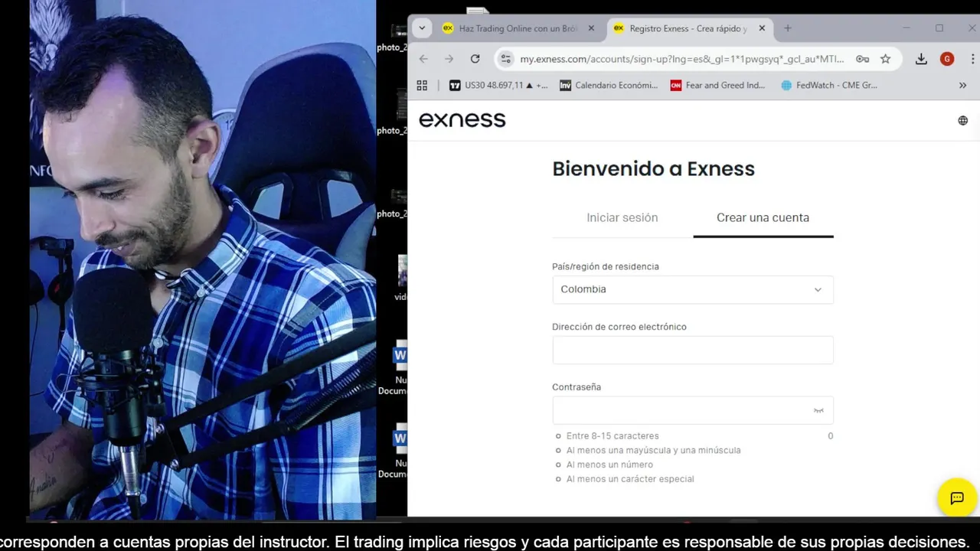
Task: Reload the Exness page
Action: pyautogui.click(x=475, y=59)
